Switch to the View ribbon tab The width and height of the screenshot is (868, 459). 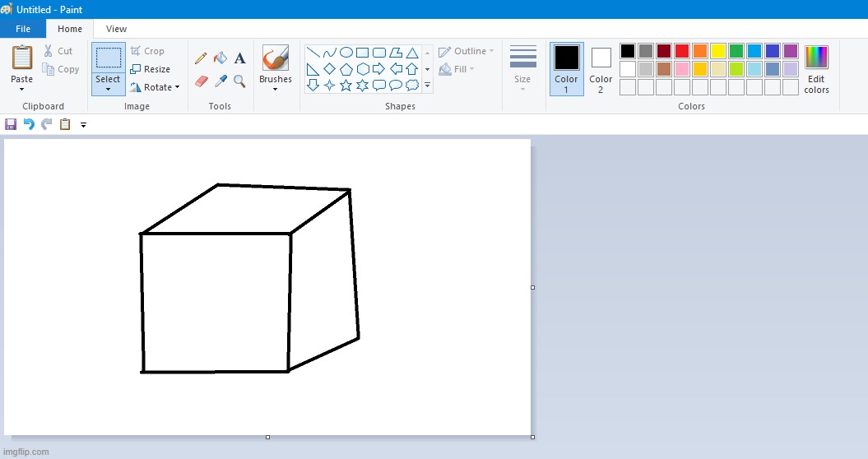[116, 29]
